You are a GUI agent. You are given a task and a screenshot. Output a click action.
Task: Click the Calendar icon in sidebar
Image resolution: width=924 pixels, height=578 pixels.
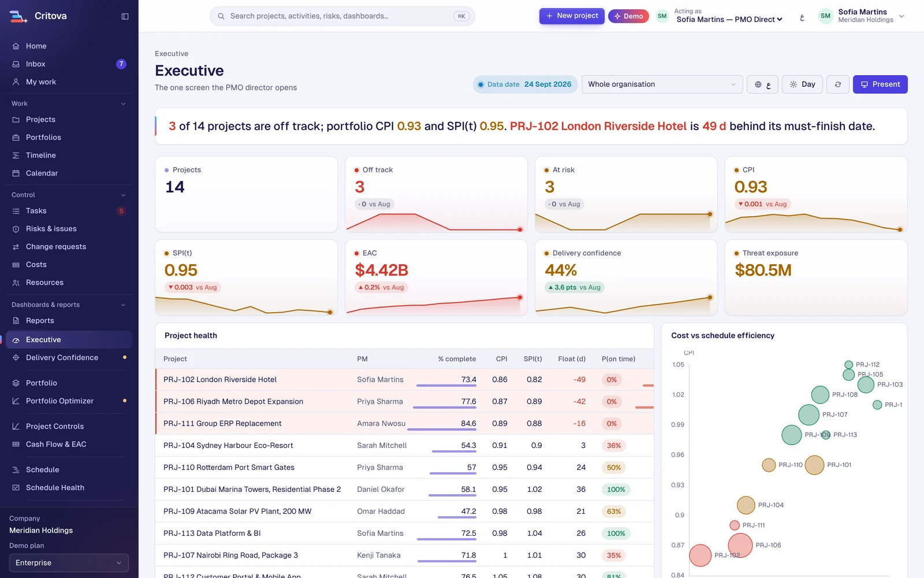[16, 173]
